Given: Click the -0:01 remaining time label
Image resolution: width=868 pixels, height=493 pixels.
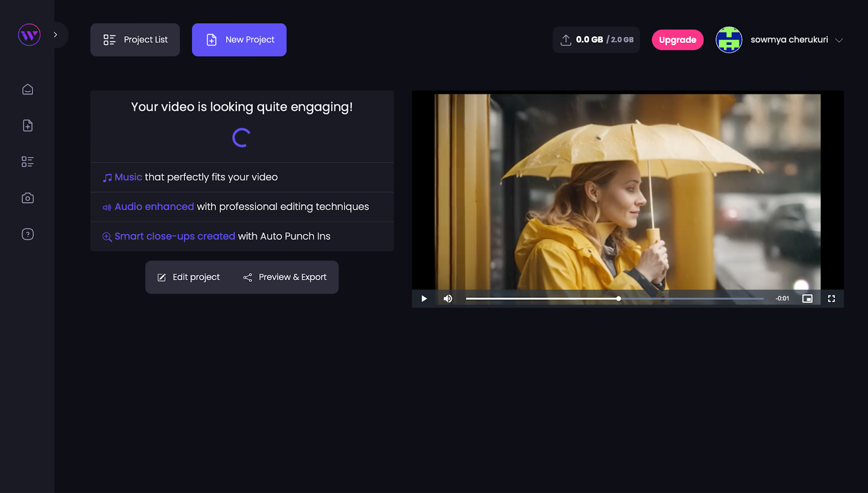Looking at the screenshot, I should point(782,299).
